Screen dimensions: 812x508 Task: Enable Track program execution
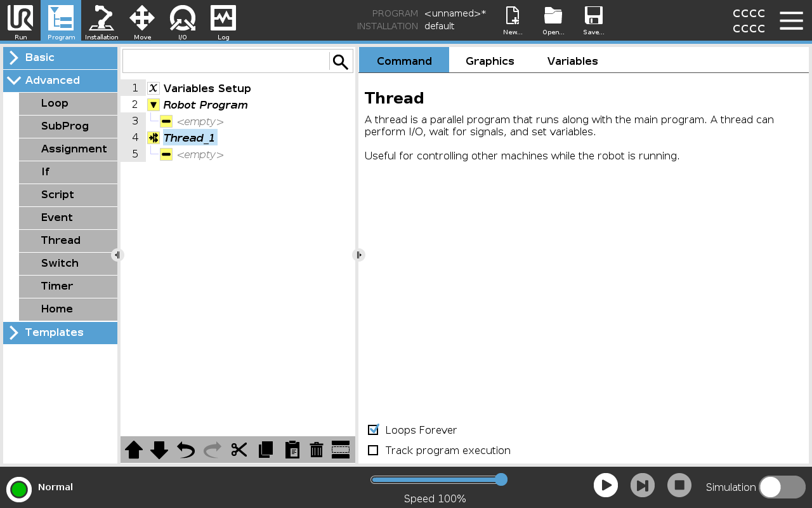click(373, 450)
